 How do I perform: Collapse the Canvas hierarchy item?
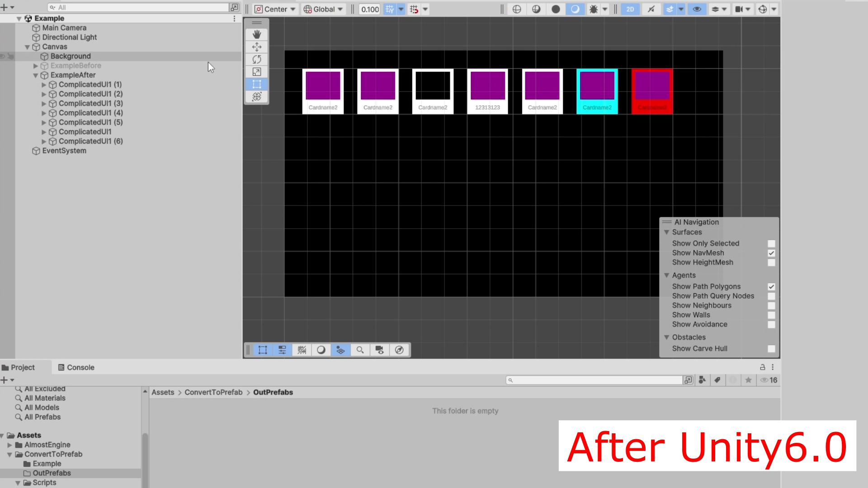pyautogui.click(x=27, y=47)
